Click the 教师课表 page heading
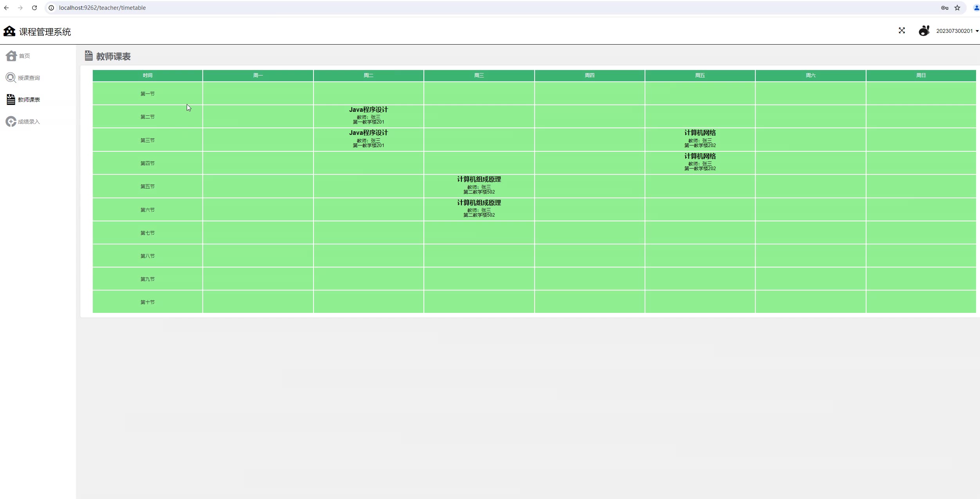 tap(113, 57)
